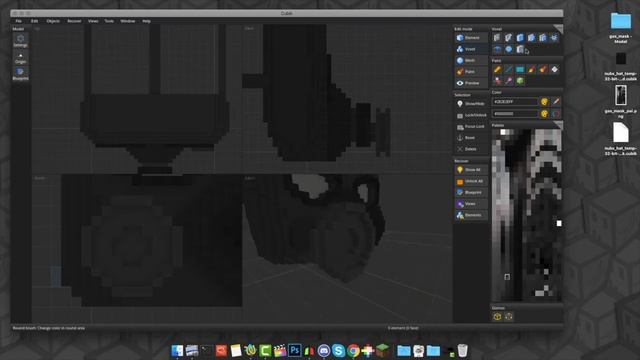Expand the Palette panel corner options

pos(559,125)
